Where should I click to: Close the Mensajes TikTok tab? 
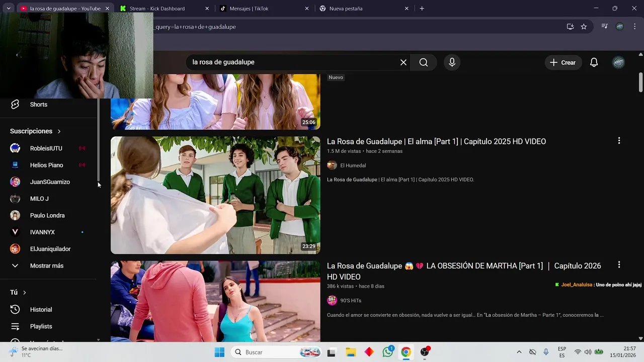(307, 9)
